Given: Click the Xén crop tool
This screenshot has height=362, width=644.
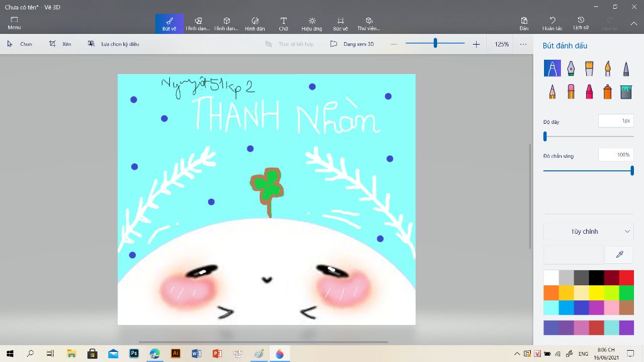Looking at the screenshot, I should pos(60,44).
